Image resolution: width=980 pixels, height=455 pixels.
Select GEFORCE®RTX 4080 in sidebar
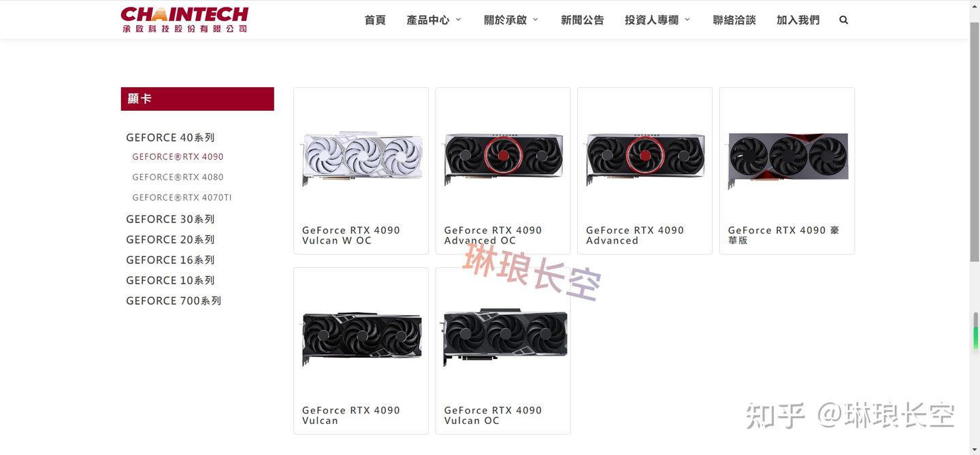[178, 177]
